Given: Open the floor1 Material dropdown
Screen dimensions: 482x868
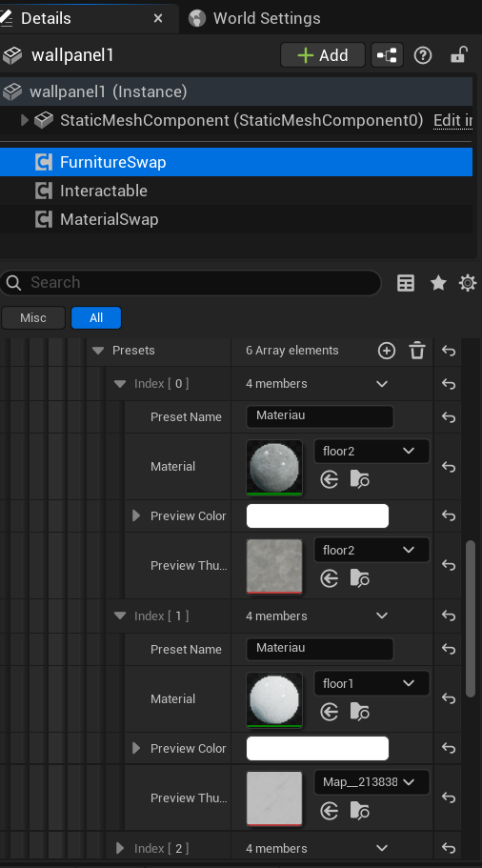Looking at the screenshot, I should click(x=372, y=684).
